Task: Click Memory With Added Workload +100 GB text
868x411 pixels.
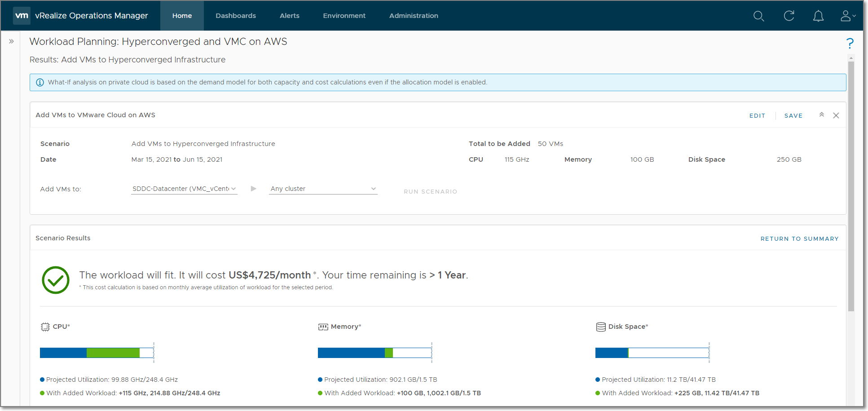Action: [403, 393]
